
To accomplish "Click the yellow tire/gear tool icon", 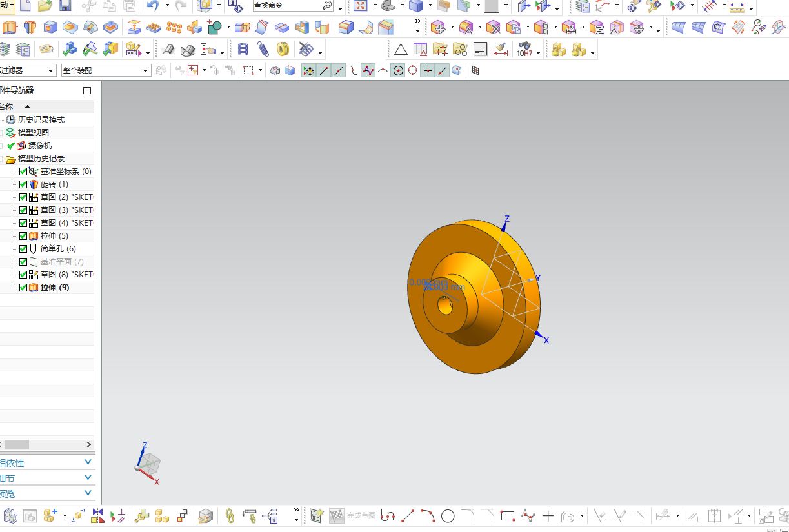I will [283, 50].
